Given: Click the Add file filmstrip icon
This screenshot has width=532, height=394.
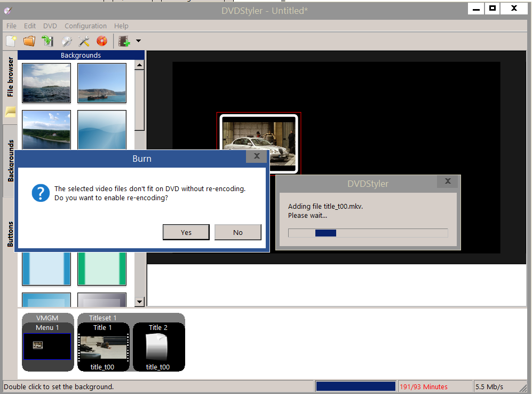Looking at the screenshot, I should coord(124,41).
